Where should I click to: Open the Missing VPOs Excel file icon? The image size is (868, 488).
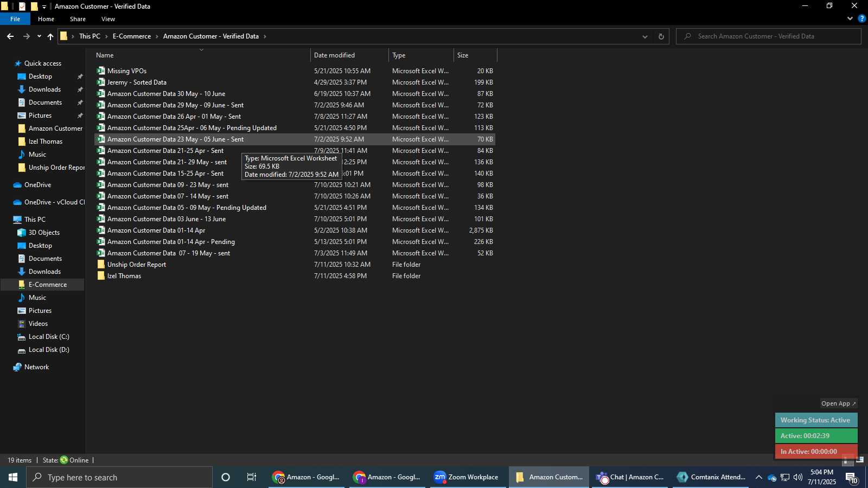101,71
